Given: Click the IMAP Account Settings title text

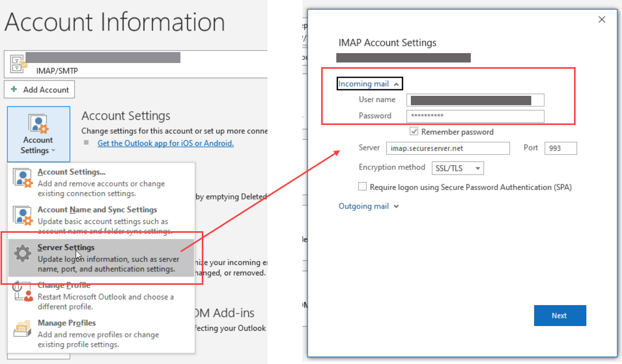Looking at the screenshot, I should coord(387,43).
